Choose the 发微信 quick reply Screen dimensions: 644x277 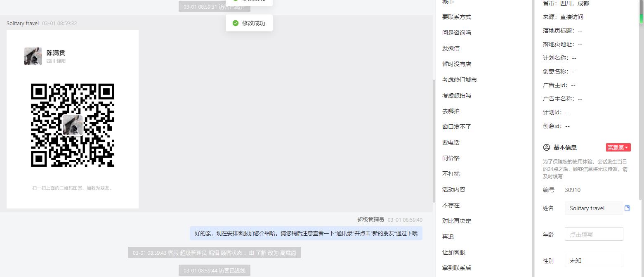[451, 48]
